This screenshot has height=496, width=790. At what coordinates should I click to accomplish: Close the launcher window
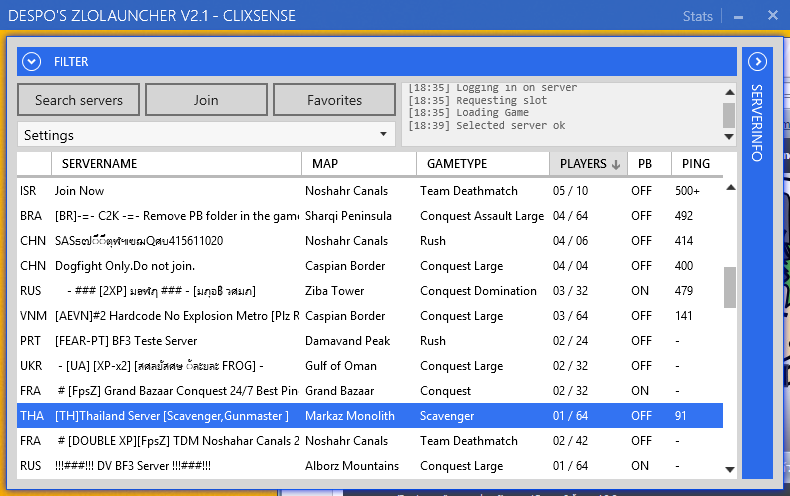click(773, 16)
